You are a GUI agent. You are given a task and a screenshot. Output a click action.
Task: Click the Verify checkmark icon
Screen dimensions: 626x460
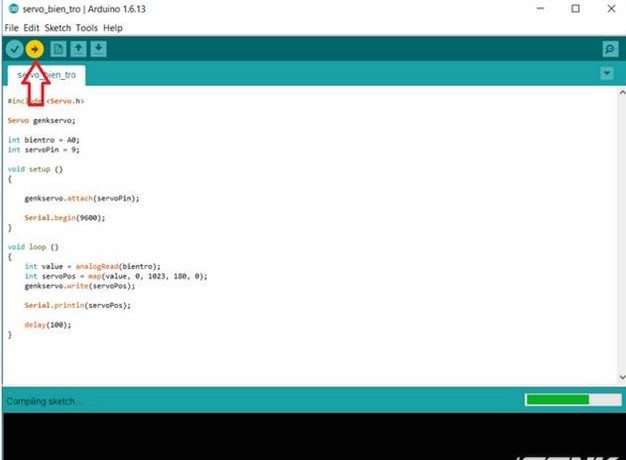tap(14, 49)
